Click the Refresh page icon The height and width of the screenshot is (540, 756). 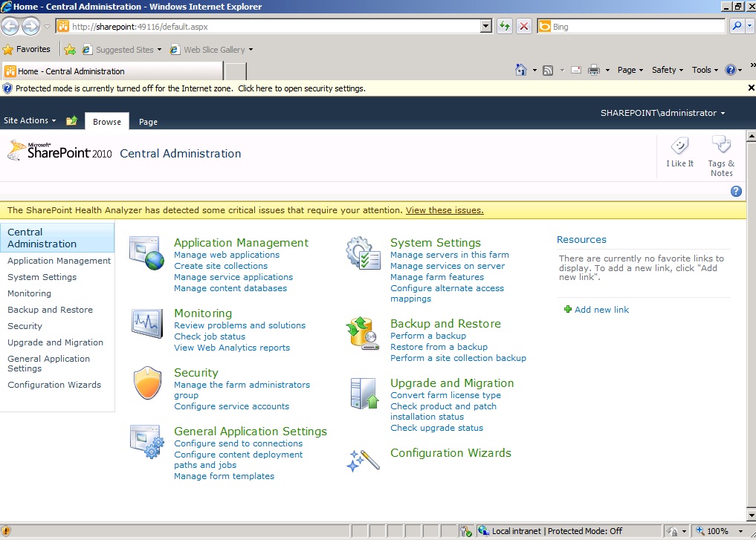pos(504,26)
